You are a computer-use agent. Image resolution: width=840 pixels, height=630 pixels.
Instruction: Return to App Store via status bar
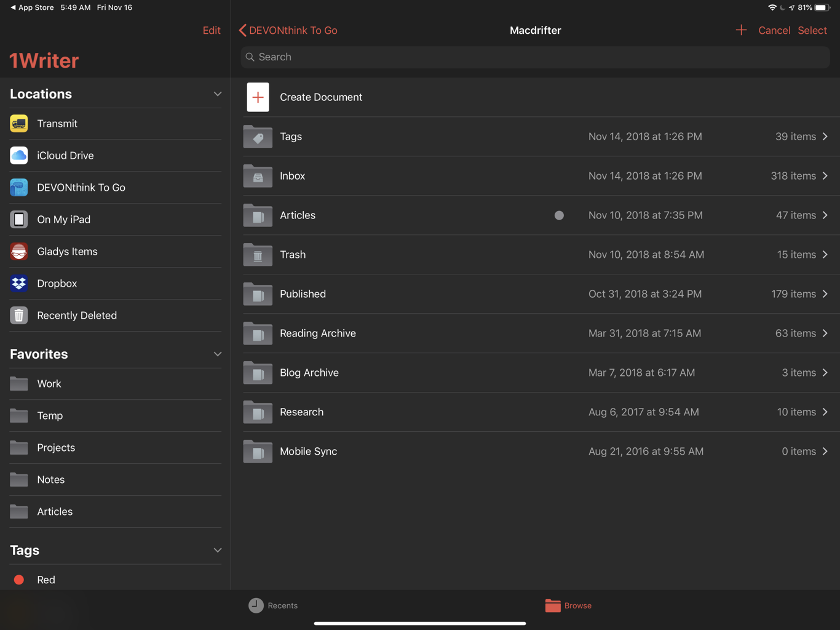32,7
